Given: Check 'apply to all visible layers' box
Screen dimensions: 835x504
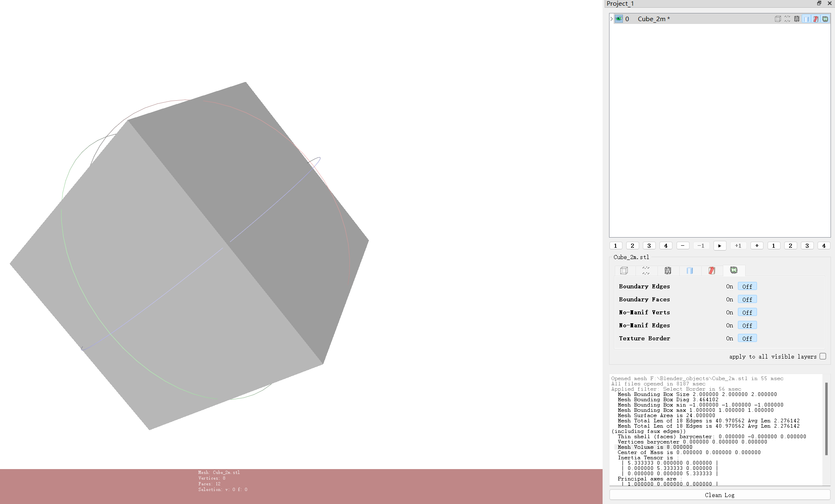Looking at the screenshot, I should click(823, 356).
